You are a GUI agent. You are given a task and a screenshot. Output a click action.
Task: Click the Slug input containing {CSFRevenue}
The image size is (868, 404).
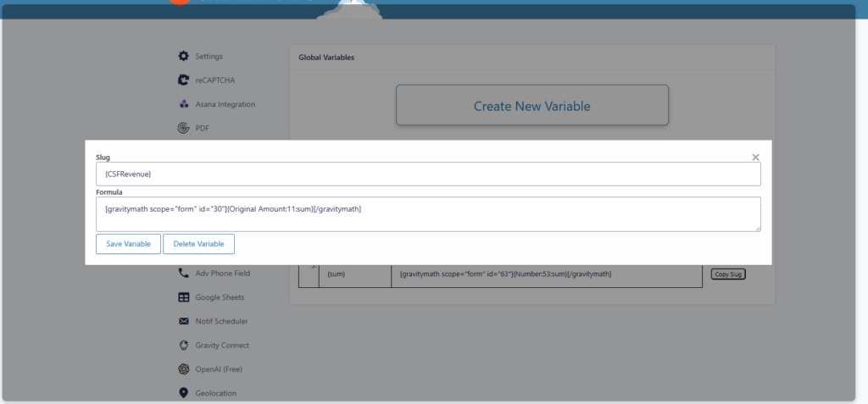(428, 174)
